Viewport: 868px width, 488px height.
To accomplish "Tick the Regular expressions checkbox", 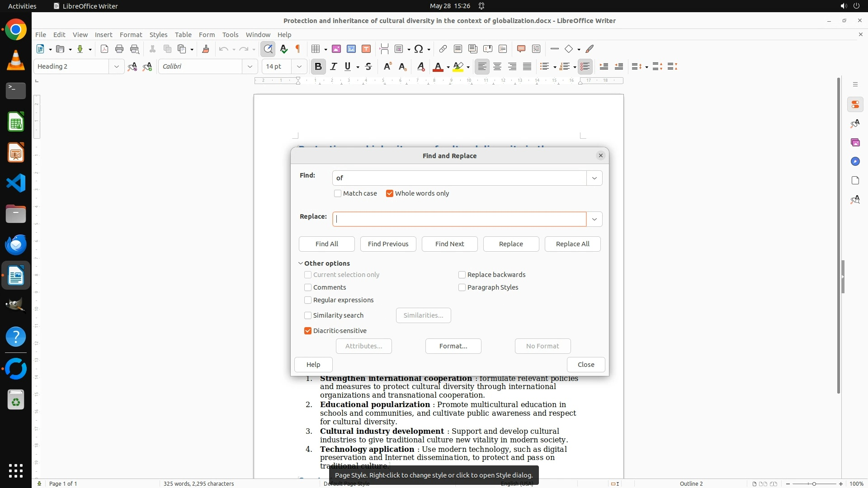I will [308, 300].
